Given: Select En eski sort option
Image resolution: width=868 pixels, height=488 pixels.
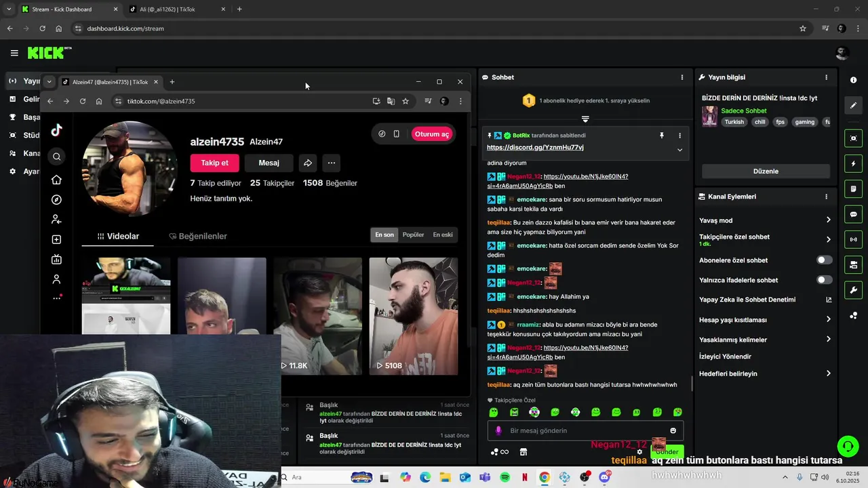Looking at the screenshot, I should click(443, 235).
